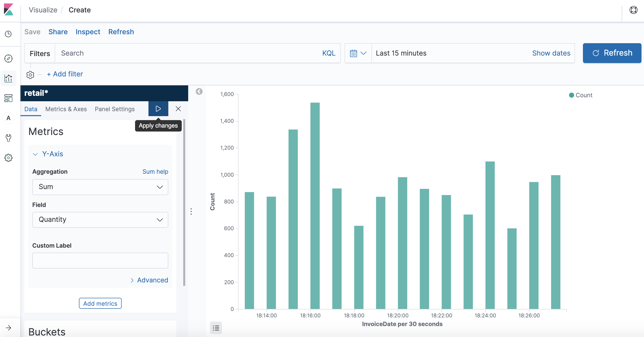The width and height of the screenshot is (644, 337).
Task: Switch to Panel Settings tab
Action: pyautogui.click(x=114, y=109)
